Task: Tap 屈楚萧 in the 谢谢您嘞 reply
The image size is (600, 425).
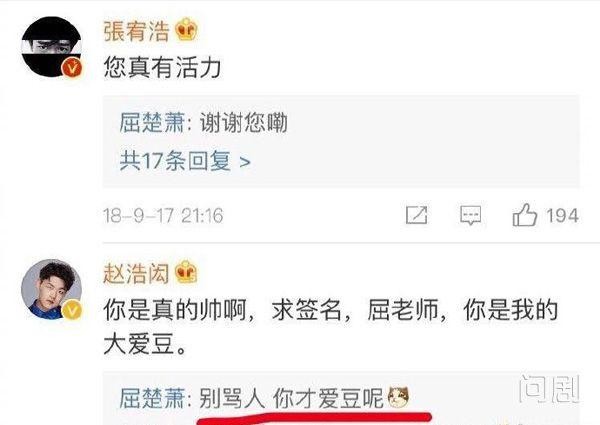Action: coord(152,123)
